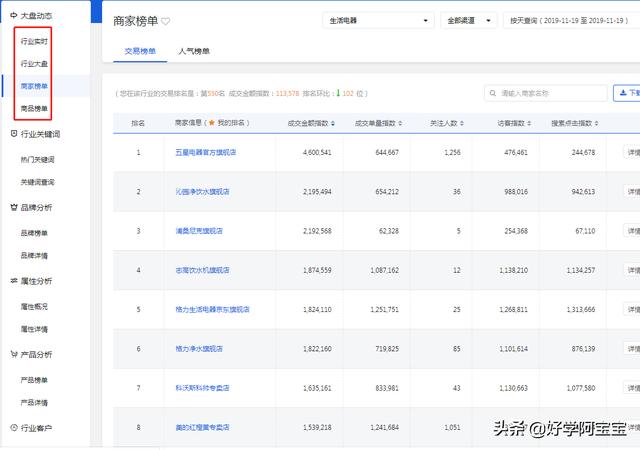Switch to the 人气榜单 tab
This screenshot has width=640, height=450.
coord(194,51)
